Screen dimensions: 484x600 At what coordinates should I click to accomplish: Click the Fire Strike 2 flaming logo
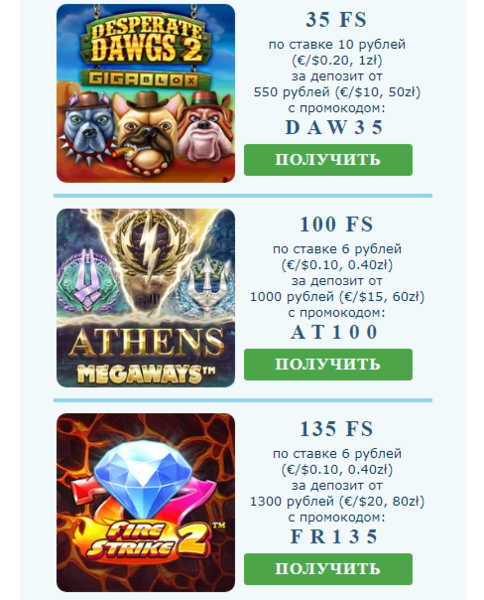tap(147, 540)
